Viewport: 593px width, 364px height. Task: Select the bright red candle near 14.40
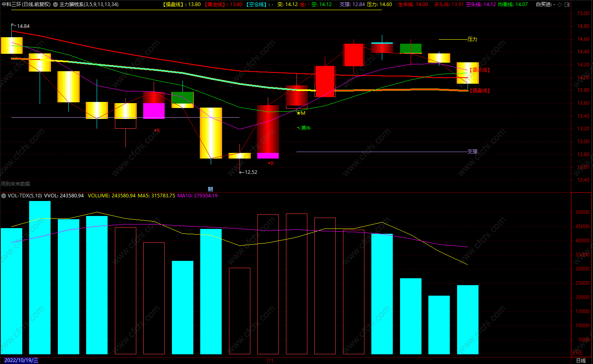pos(354,55)
